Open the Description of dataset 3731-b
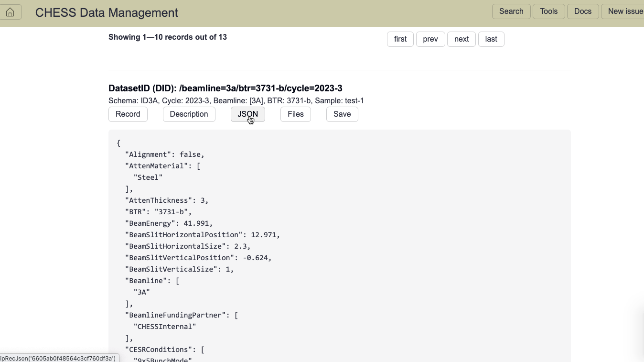644x362 pixels. (189, 114)
